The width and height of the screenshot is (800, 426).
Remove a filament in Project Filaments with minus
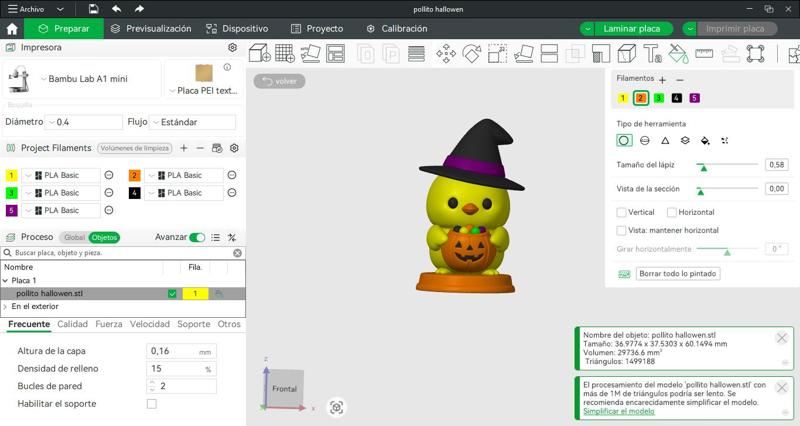(x=200, y=148)
